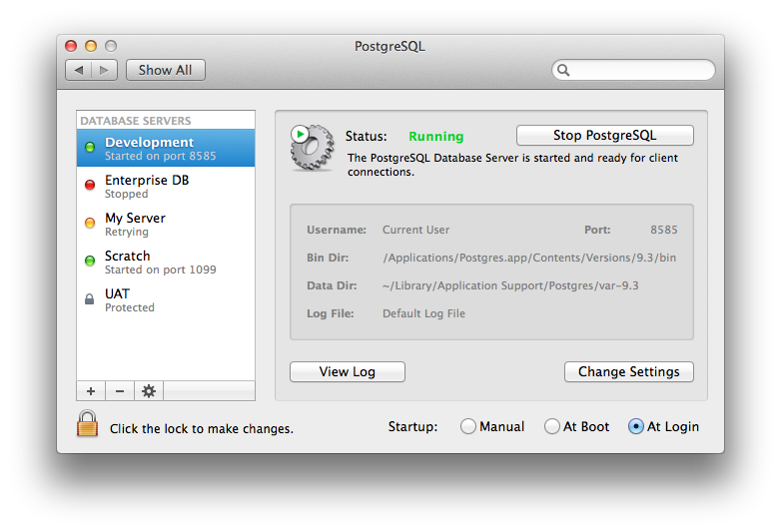The width and height of the screenshot is (781, 532).
Task: Focus the preferences search field
Action: (633, 70)
